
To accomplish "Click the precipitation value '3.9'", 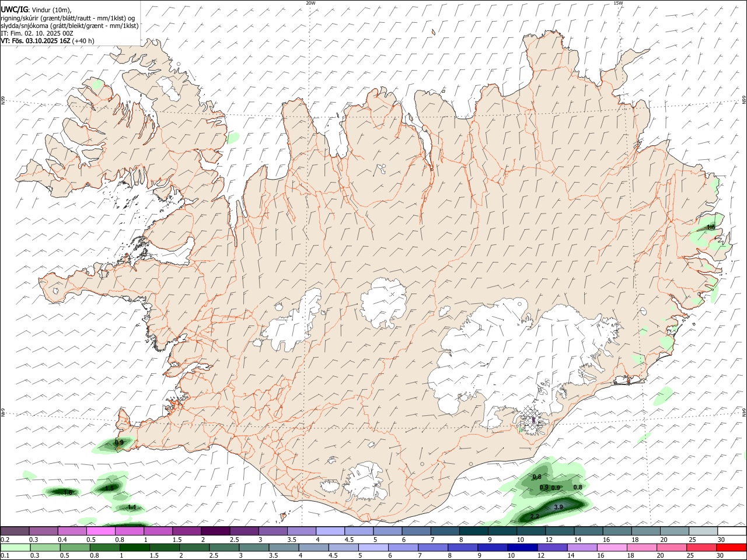I will tap(558, 508).
